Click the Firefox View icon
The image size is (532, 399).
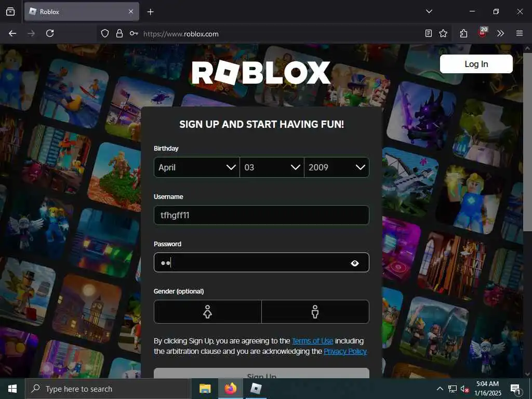click(10, 11)
